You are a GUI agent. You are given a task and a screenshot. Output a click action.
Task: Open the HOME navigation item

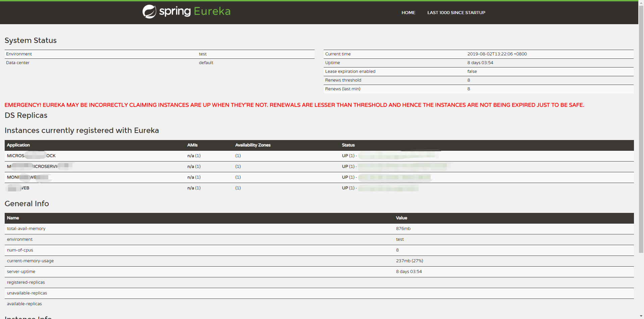pyautogui.click(x=408, y=12)
